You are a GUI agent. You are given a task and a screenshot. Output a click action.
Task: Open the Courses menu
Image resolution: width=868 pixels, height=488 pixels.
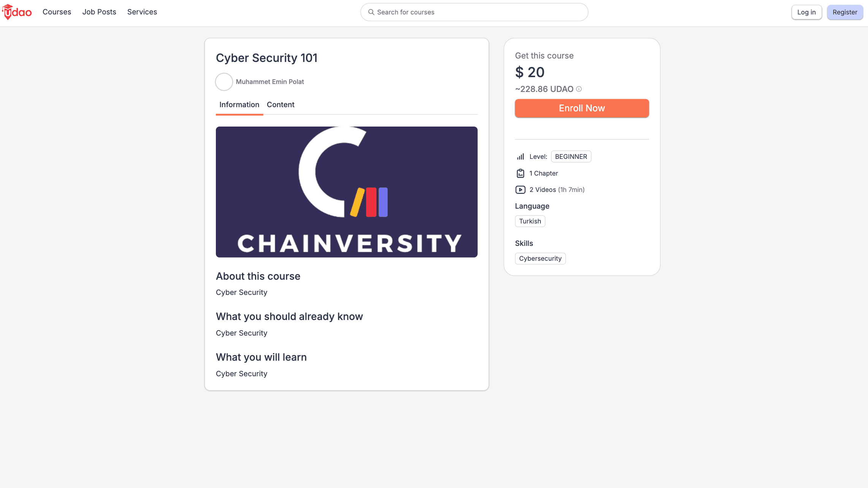tap(57, 12)
